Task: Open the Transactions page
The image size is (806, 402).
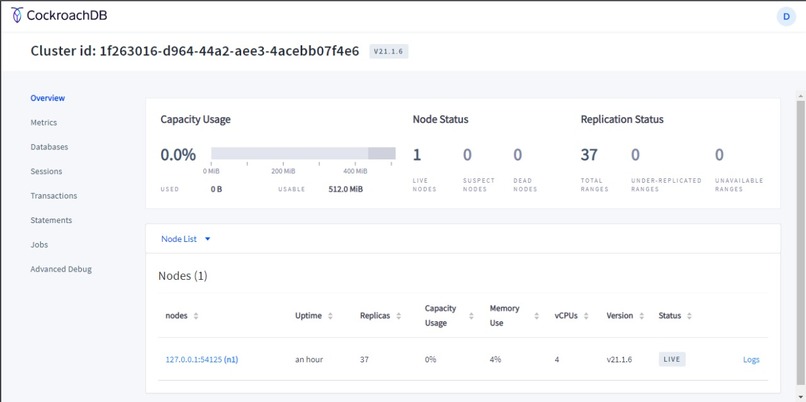Action: [53, 196]
